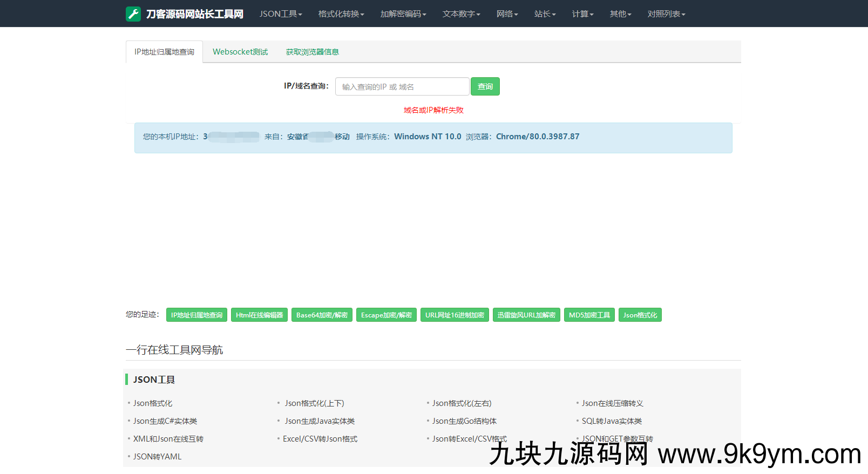Open the 网络 navigation dropdown
Viewport: 868px width, 474px height.
tap(507, 14)
